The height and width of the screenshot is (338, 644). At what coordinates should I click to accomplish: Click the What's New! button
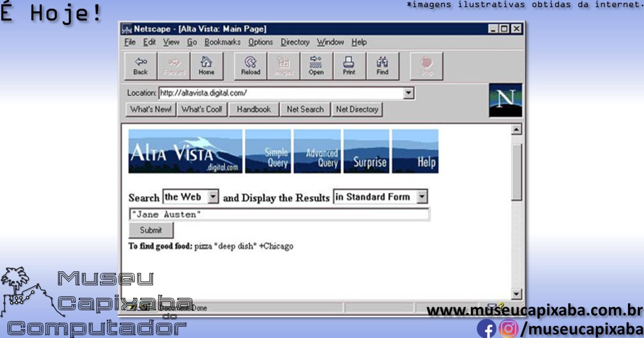point(151,109)
